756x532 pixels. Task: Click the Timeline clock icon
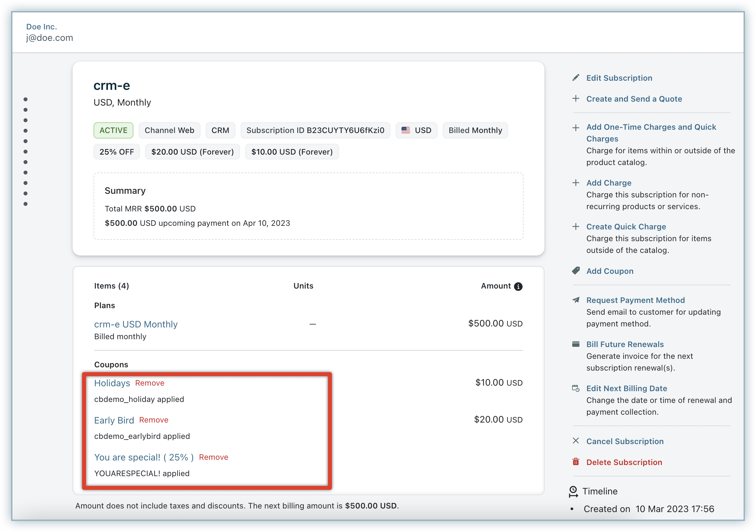(x=573, y=491)
